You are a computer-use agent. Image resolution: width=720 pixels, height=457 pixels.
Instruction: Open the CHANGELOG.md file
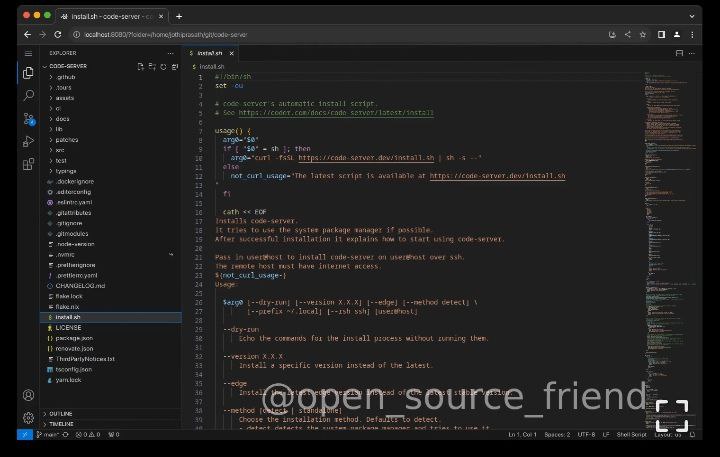click(111, 286)
